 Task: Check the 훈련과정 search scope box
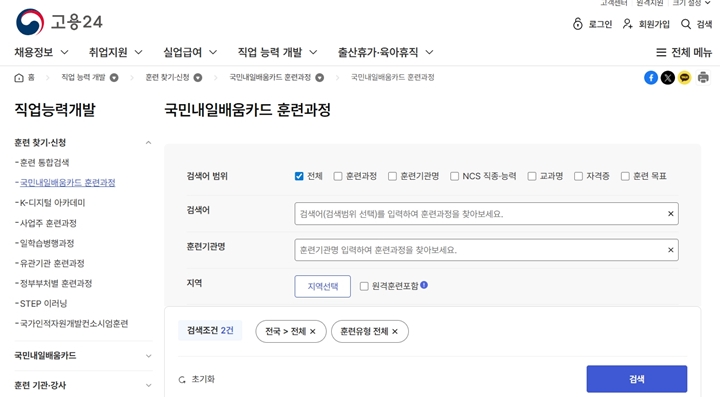tap(338, 176)
